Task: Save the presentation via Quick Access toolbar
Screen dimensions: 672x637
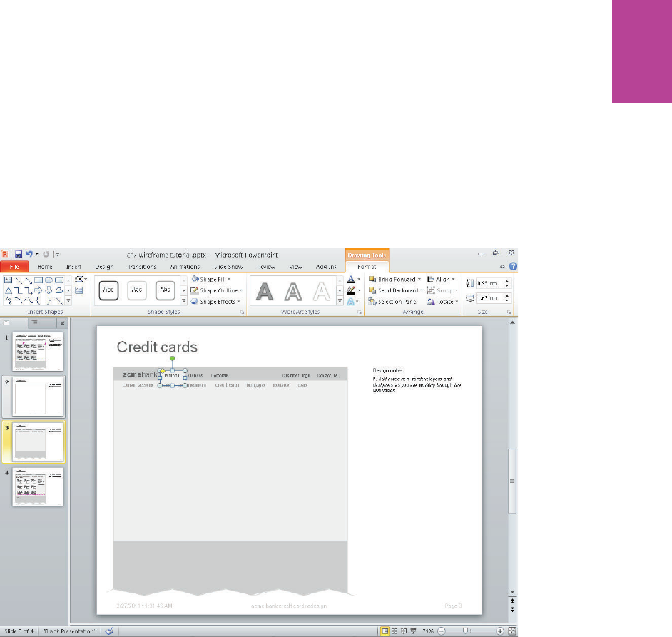Action: pyautogui.click(x=19, y=254)
